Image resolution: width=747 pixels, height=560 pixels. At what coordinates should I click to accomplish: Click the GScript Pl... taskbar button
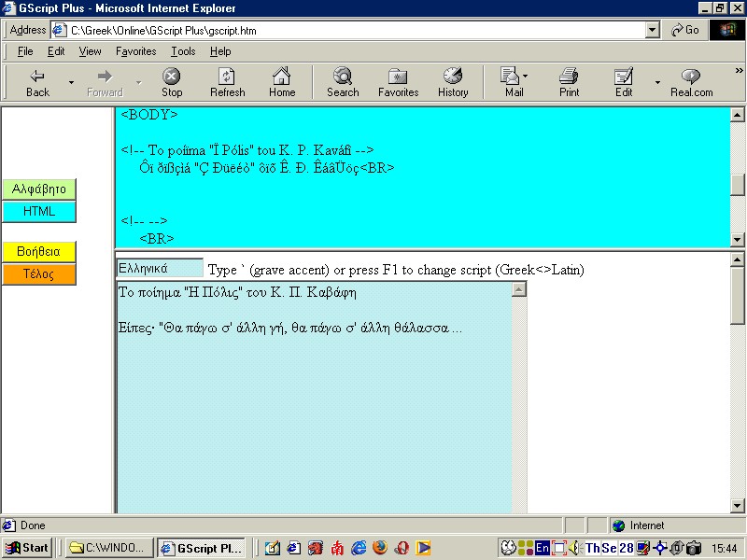(x=202, y=548)
